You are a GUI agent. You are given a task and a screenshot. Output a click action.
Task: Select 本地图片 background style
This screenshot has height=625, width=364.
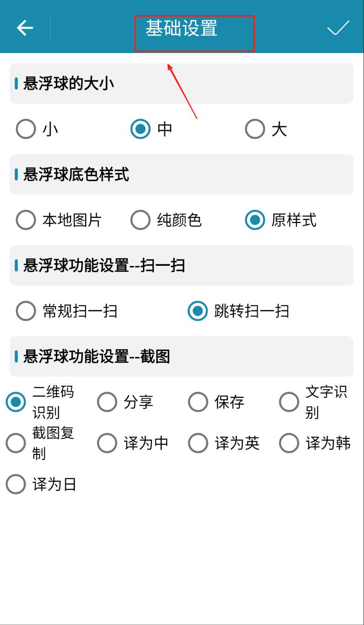pyautogui.click(x=26, y=220)
